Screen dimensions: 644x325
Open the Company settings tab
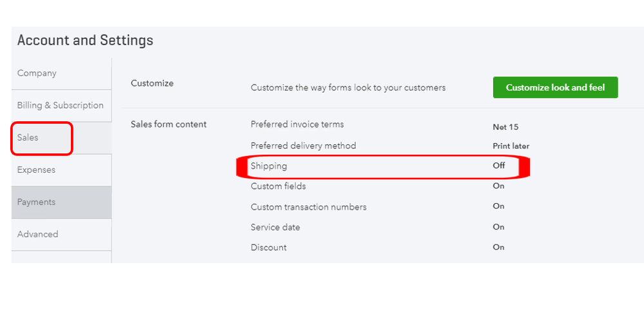[37, 74]
